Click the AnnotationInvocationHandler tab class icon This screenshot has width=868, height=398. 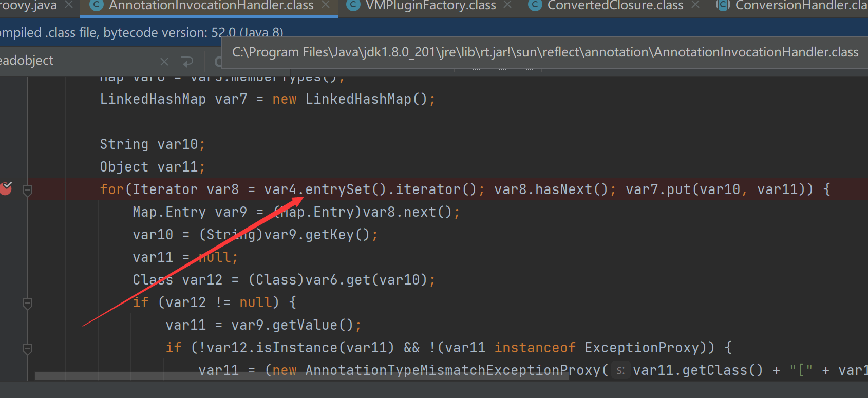tap(97, 6)
